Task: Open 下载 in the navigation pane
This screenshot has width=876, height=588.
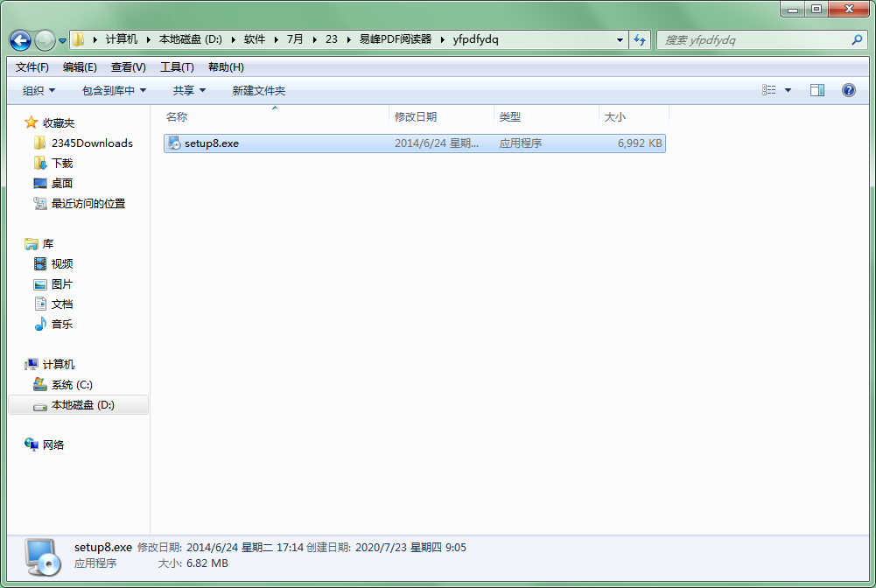Action: [62, 163]
